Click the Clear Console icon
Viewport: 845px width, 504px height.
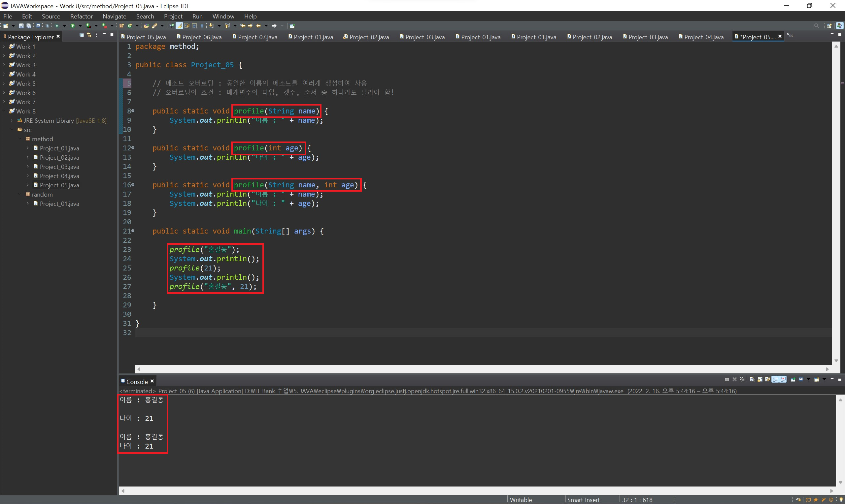[752, 380]
